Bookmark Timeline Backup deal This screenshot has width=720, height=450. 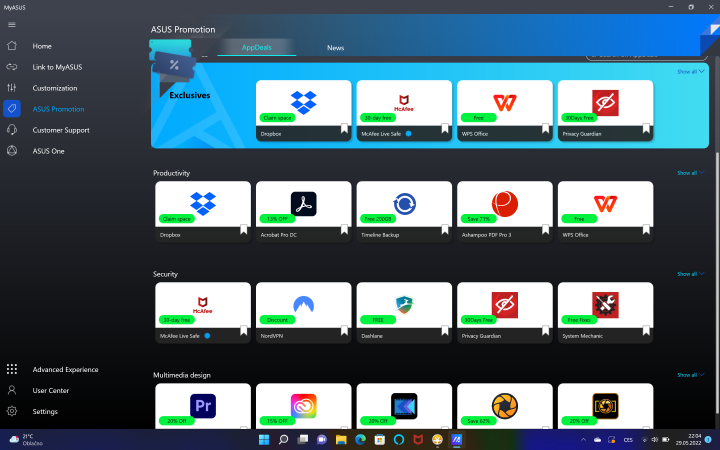444,230
